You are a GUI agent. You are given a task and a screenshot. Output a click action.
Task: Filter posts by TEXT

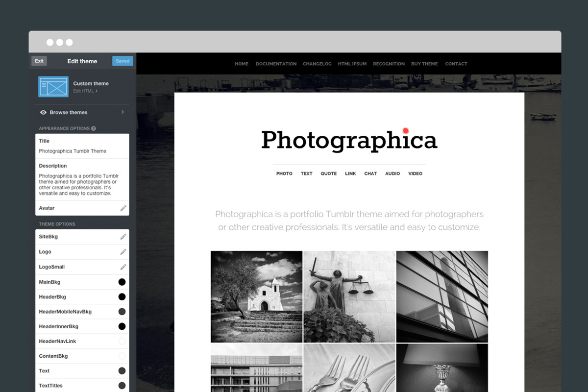tap(307, 173)
